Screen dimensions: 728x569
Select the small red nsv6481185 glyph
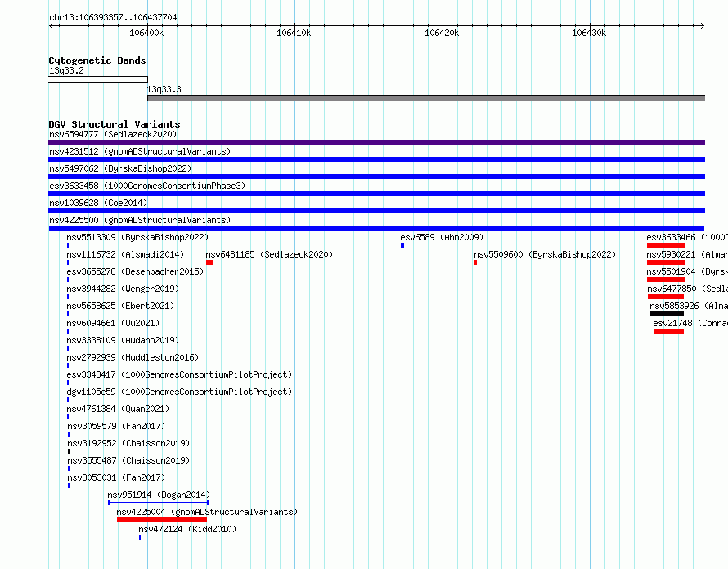pyautogui.click(x=209, y=262)
